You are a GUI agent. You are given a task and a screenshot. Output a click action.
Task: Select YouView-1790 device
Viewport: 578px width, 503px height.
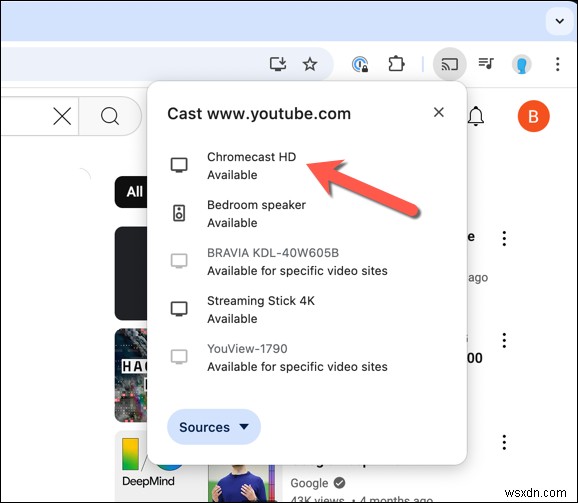click(x=307, y=357)
